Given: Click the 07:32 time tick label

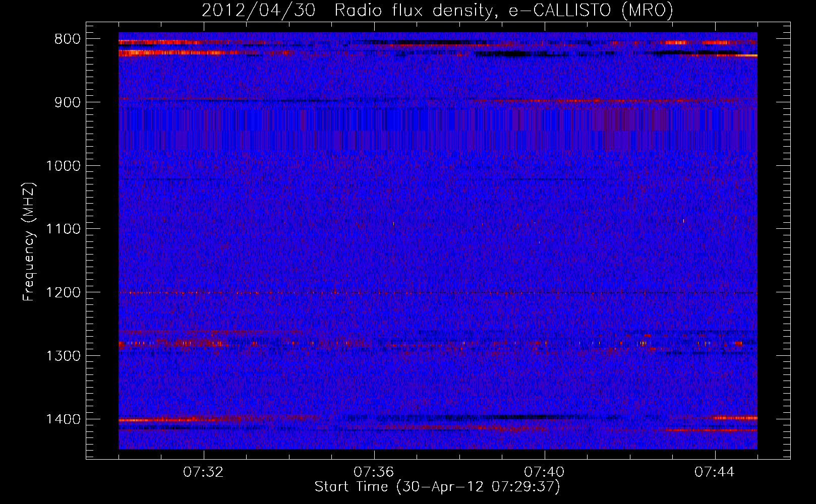Looking at the screenshot, I should point(203,472).
